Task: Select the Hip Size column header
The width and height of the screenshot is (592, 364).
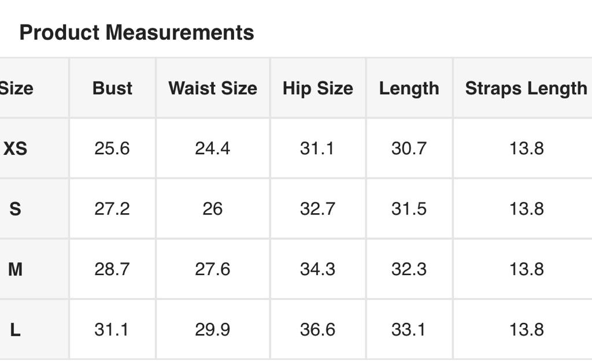Action: pyautogui.click(x=317, y=88)
